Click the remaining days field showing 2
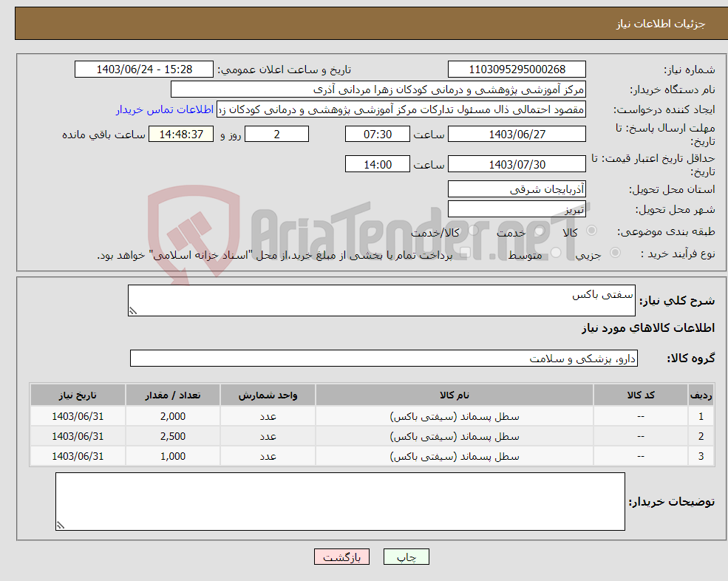 pyautogui.click(x=276, y=135)
